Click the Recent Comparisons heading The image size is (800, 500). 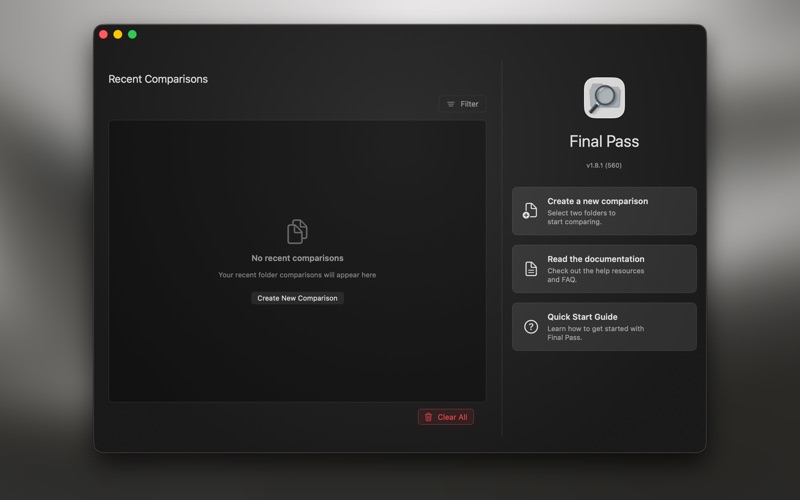(x=158, y=79)
